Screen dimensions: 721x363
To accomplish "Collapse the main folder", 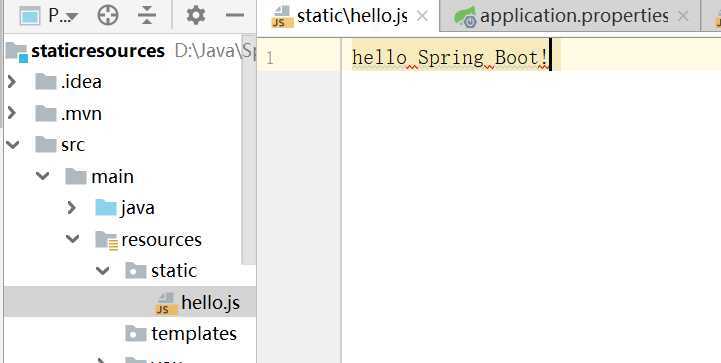I will click(43, 176).
